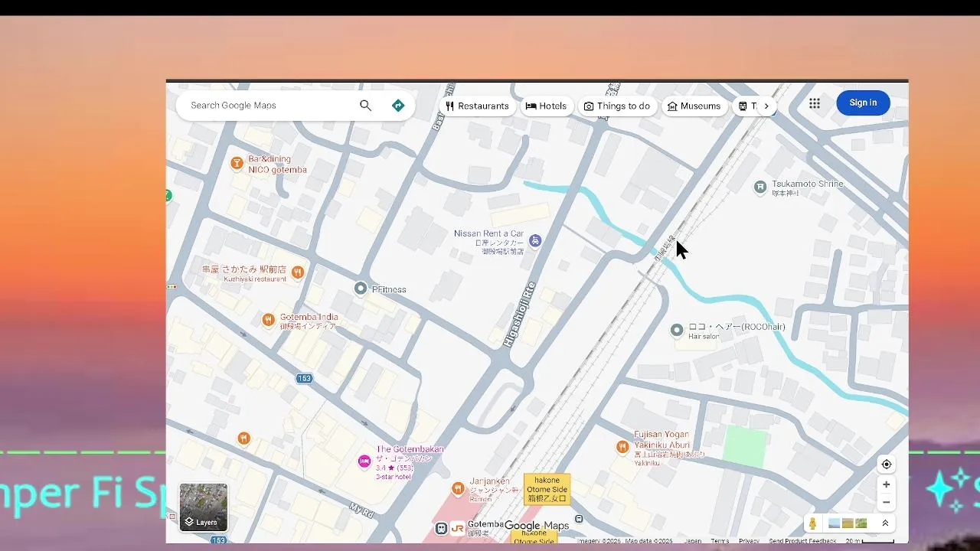The width and height of the screenshot is (980, 551).
Task: Click the Janjanken Ramen restaurant pin
Action: [458, 488]
